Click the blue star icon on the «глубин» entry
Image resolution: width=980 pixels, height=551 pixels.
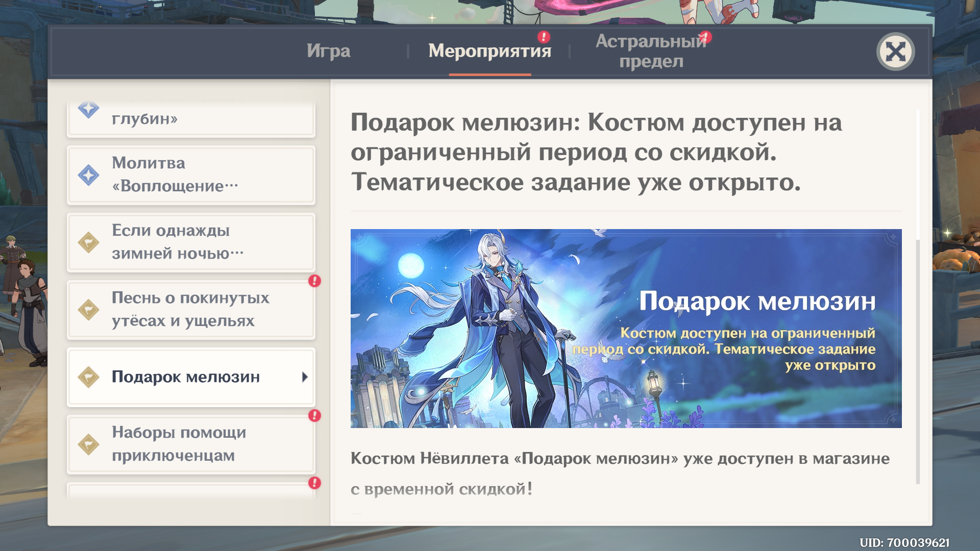[88, 109]
